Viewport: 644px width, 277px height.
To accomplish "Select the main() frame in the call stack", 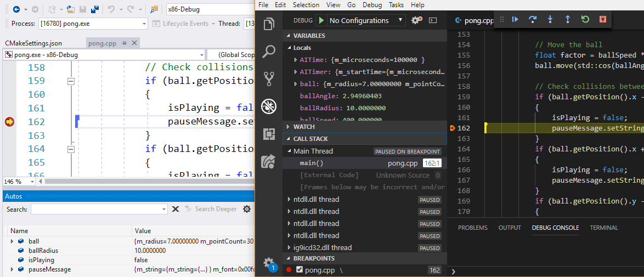I will click(x=312, y=163).
